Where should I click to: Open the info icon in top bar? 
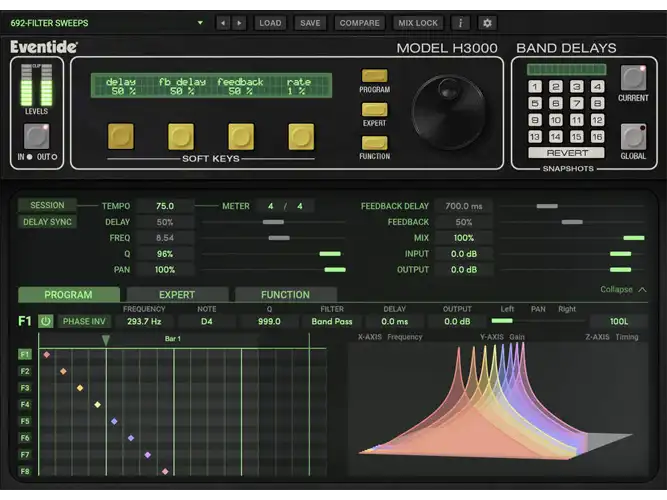pyautogui.click(x=460, y=23)
